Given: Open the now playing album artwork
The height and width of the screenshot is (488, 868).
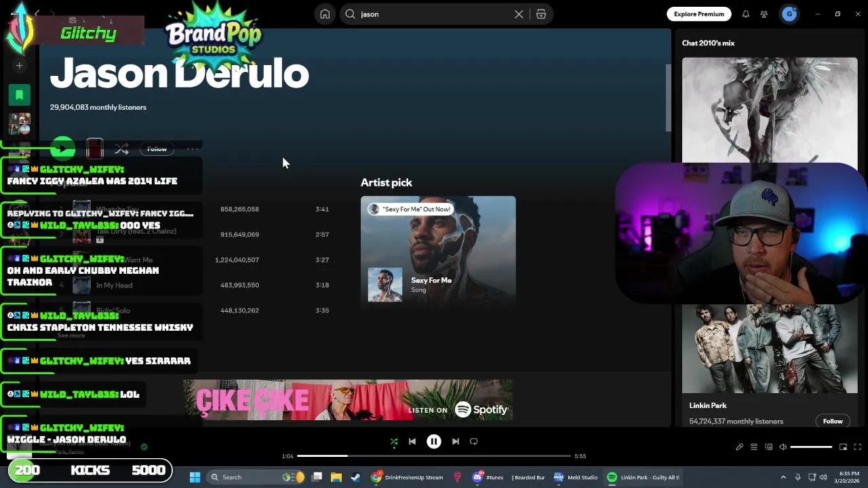Looking at the screenshot, I should click(770, 110).
